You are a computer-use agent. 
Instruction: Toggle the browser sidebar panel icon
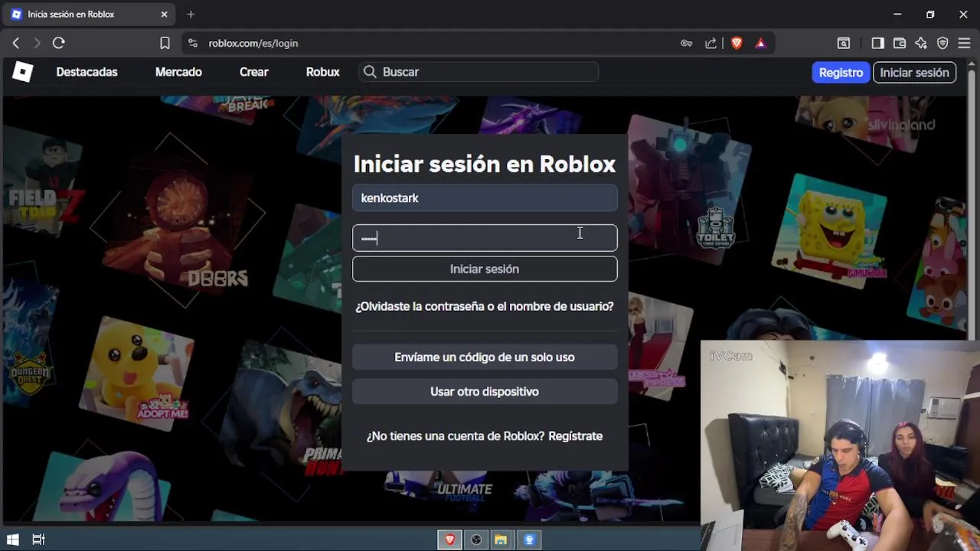(878, 44)
